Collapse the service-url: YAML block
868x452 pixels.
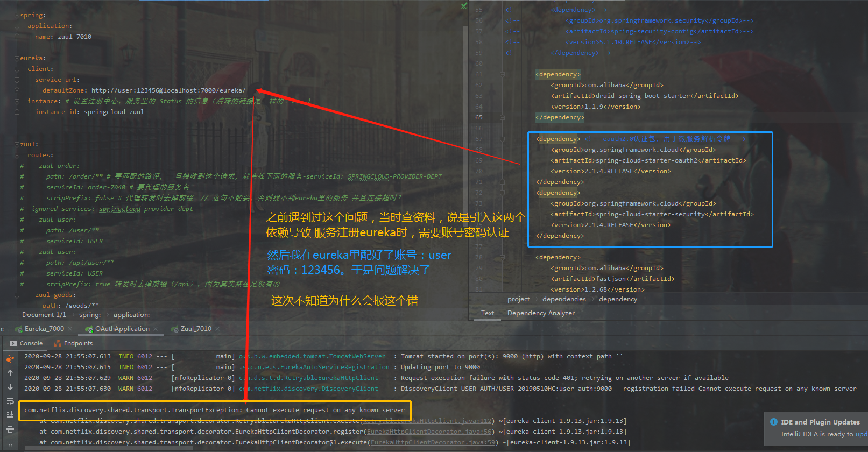pyautogui.click(x=17, y=80)
